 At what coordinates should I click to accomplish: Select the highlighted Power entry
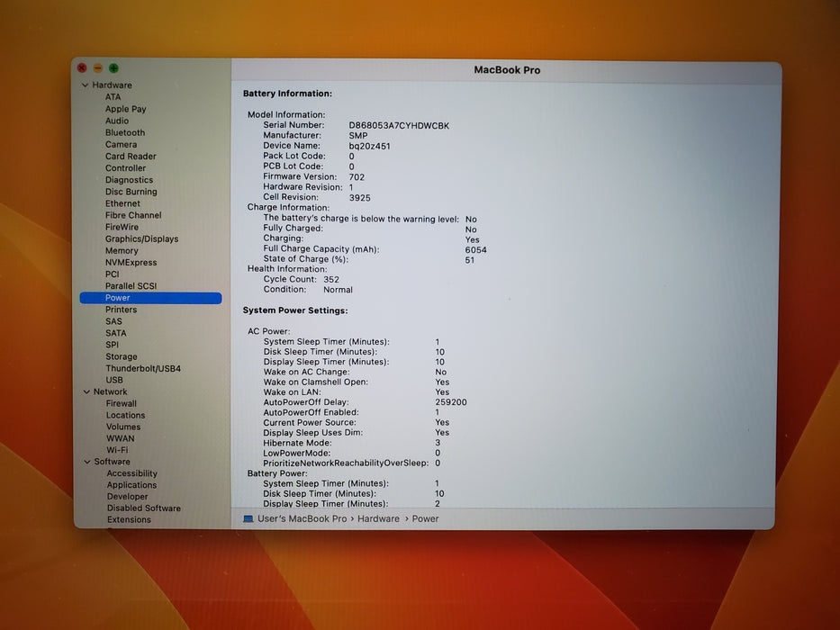(x=150, y=298)
